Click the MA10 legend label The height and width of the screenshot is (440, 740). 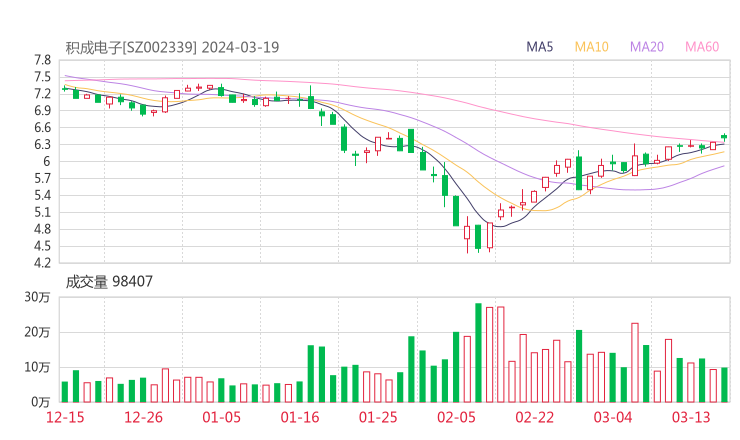pyautogui.click(x=591, y=47)
